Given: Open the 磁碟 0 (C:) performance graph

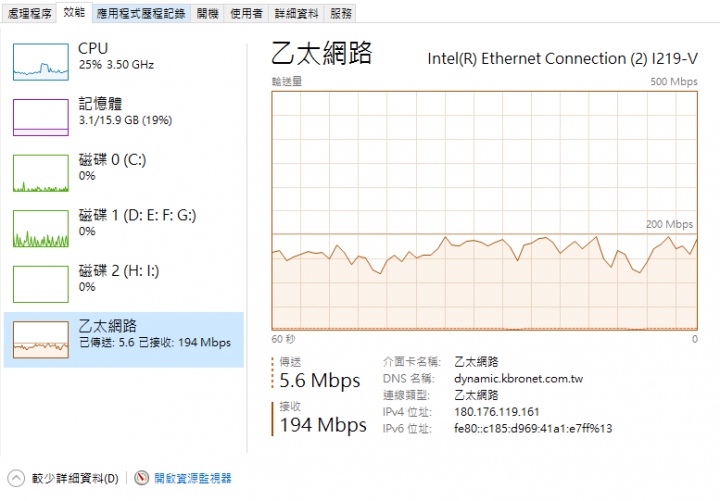Looking at the screenshot, I should tap(41, 173).
